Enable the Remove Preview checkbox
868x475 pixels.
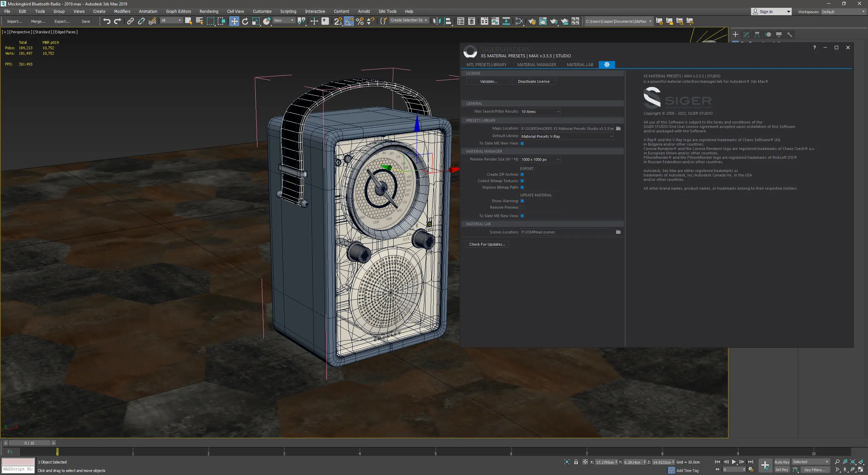522,207
